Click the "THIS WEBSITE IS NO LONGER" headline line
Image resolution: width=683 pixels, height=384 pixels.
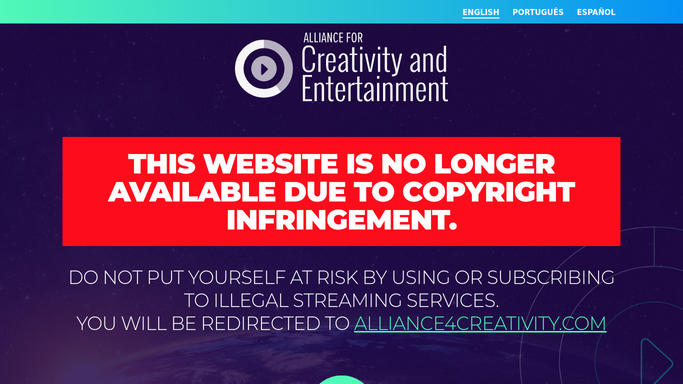click(x=342, y=164)
